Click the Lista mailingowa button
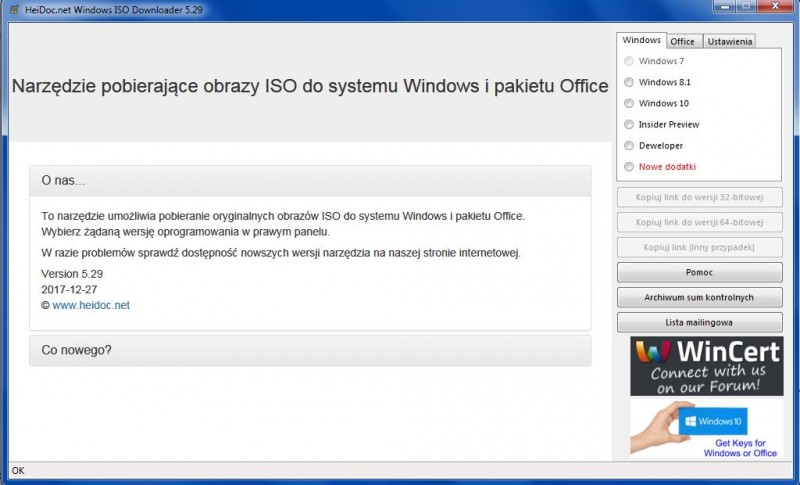800x485 pixels. [x=699, y=322]
